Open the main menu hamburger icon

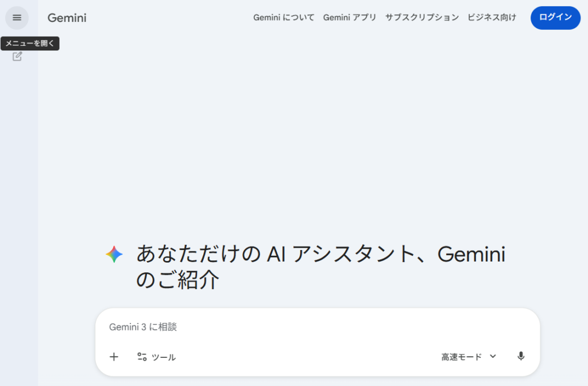click(17, 18)
